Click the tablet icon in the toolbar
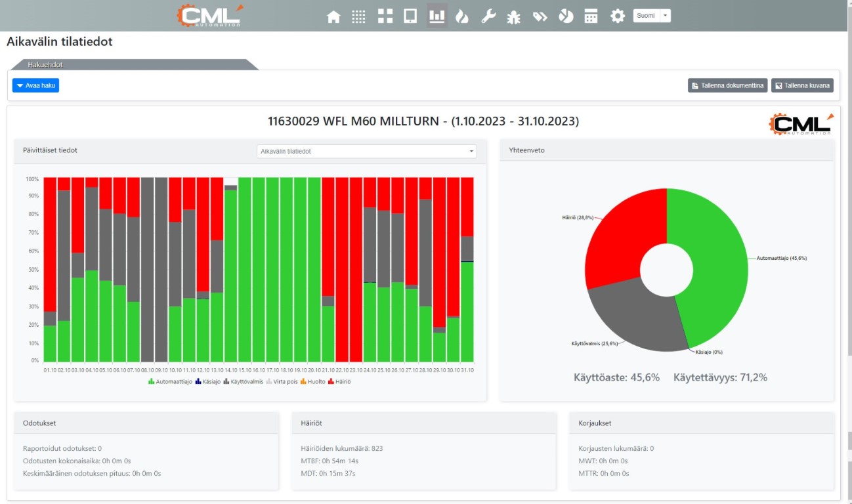This screenshot has height=504, width=852. pyautogui.click(x=410, y=17)
